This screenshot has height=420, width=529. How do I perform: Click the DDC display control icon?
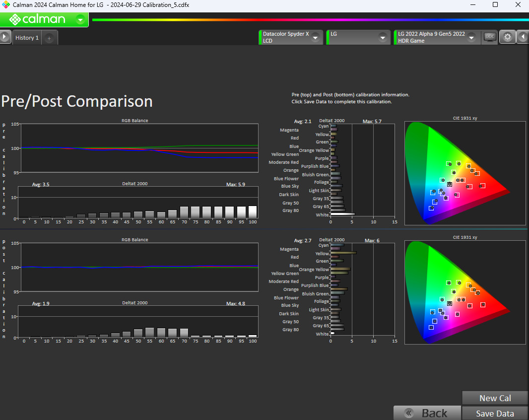point(490,37)
